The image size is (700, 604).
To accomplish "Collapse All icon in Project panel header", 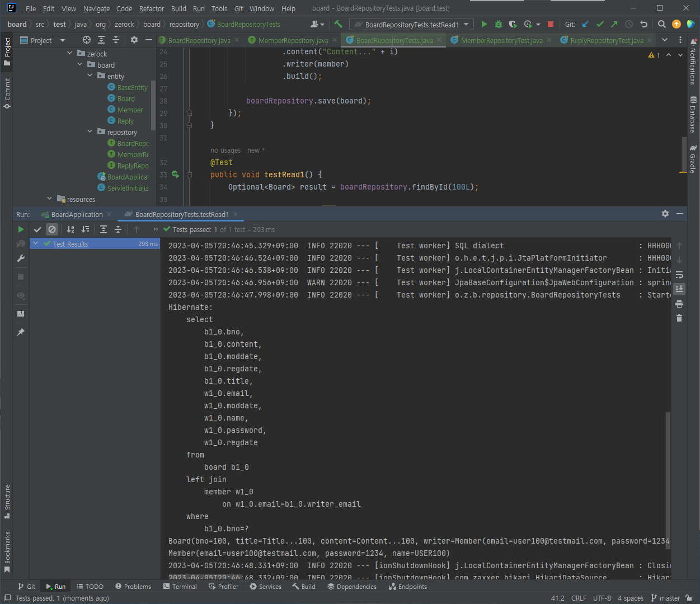I will click(115, 40).
